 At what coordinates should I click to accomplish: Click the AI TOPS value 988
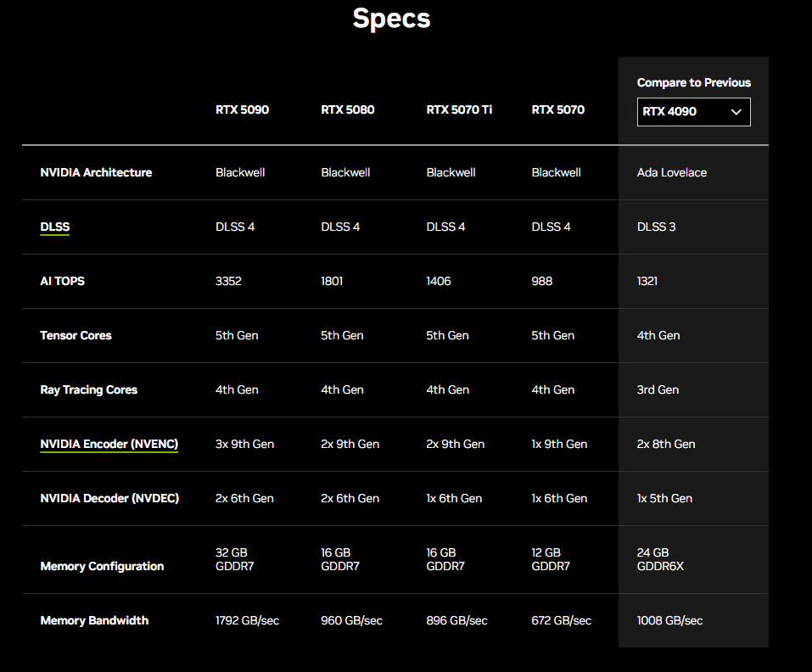point(541,281)
